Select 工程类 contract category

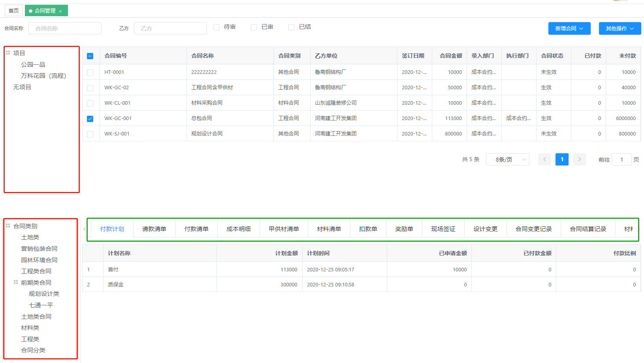coord(30,339)
